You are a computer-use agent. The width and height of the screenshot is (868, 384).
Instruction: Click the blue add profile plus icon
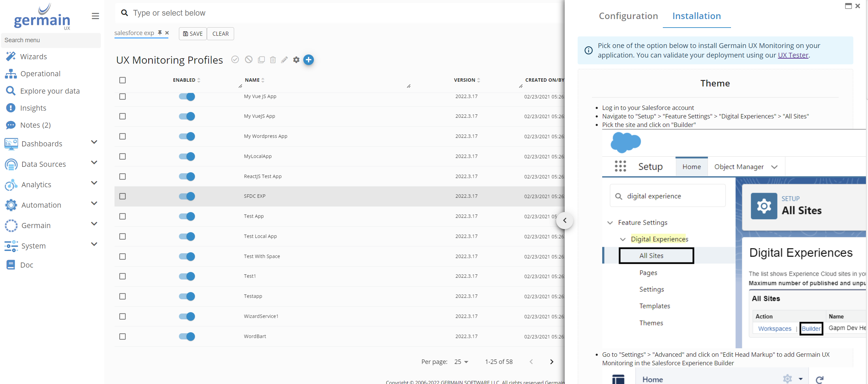308,60
